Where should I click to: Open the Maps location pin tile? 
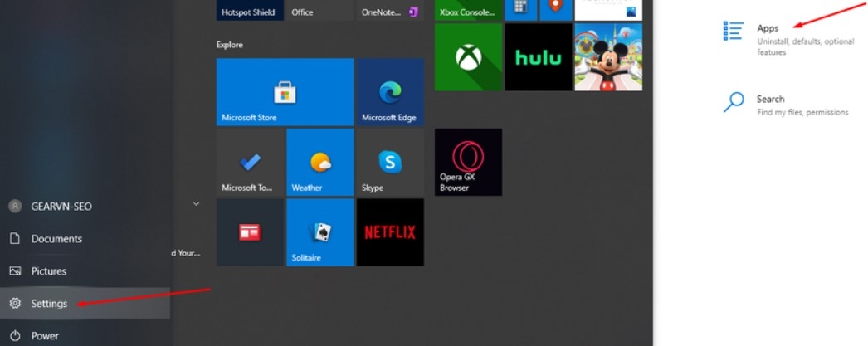click(x=556, y=10)
